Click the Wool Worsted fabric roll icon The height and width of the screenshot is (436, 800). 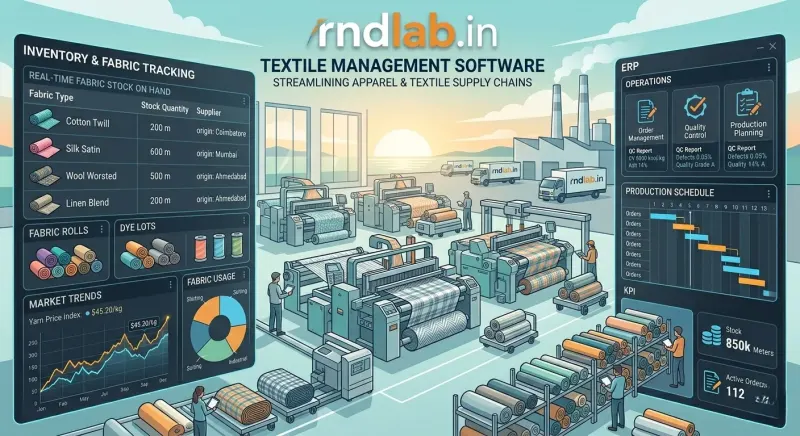point(42,175)
